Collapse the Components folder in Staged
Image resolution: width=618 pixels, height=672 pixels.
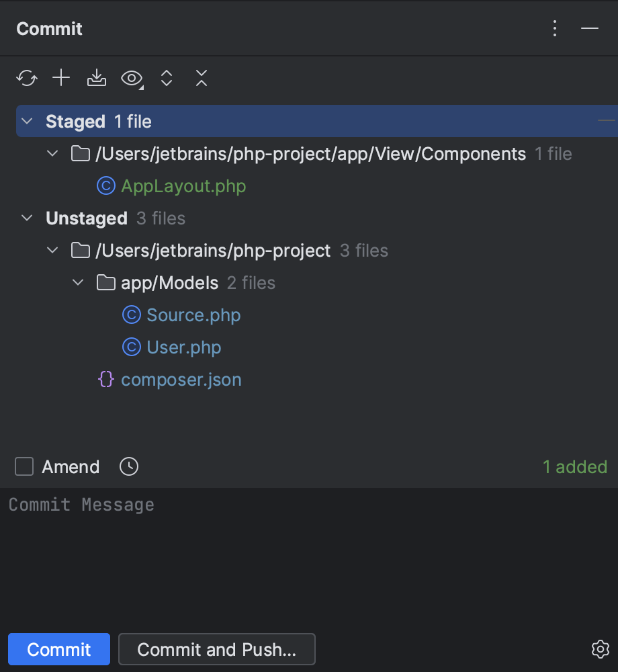pos(52,153)
